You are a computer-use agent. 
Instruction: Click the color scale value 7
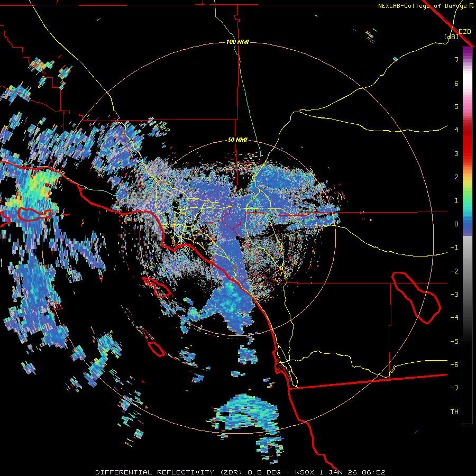456,59
